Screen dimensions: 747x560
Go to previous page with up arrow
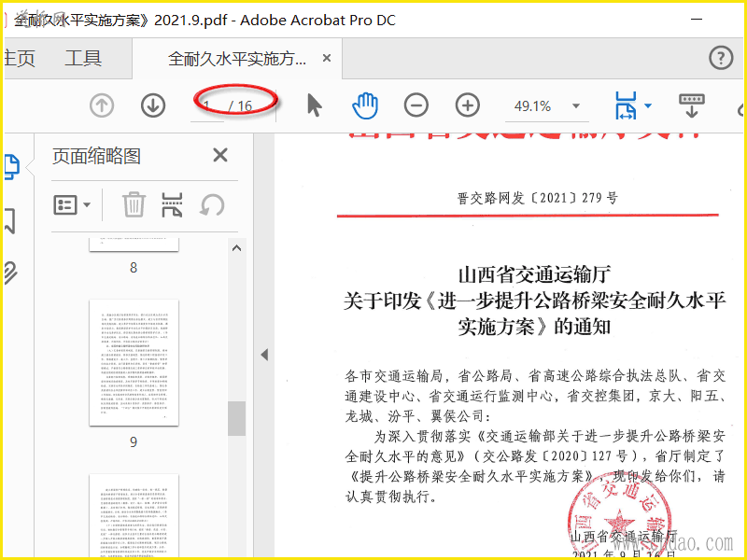pyautogui.click(x=102, y=105)
